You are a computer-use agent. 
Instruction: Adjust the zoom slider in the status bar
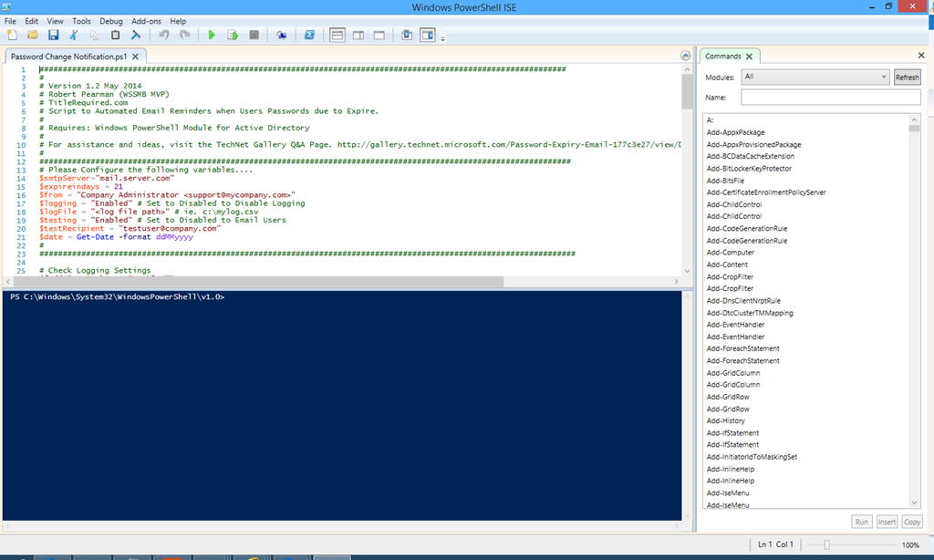coord(826,544)
